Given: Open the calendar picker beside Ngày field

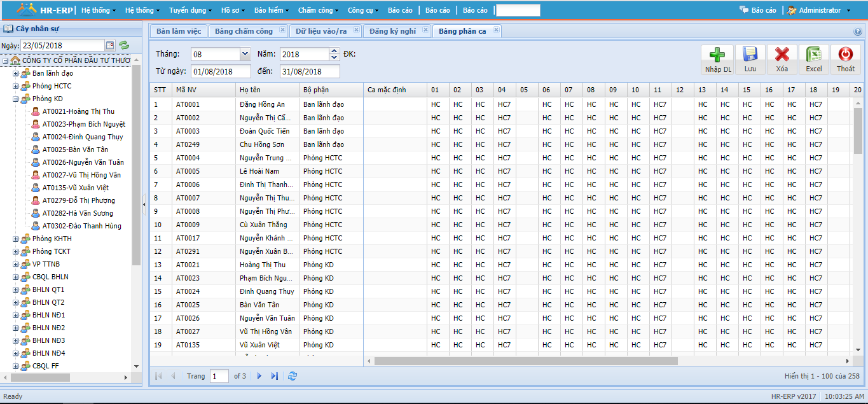Looking at the screenshot, I should [110, 45].
